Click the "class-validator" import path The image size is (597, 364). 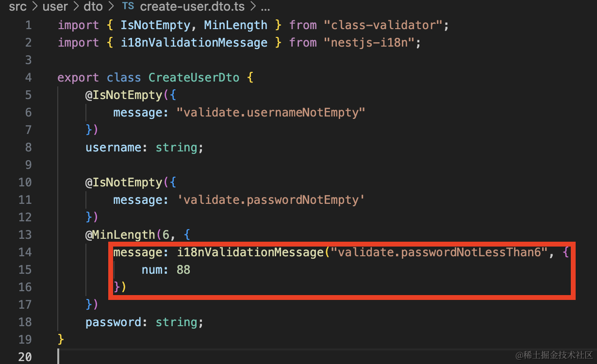pos(382,25)
